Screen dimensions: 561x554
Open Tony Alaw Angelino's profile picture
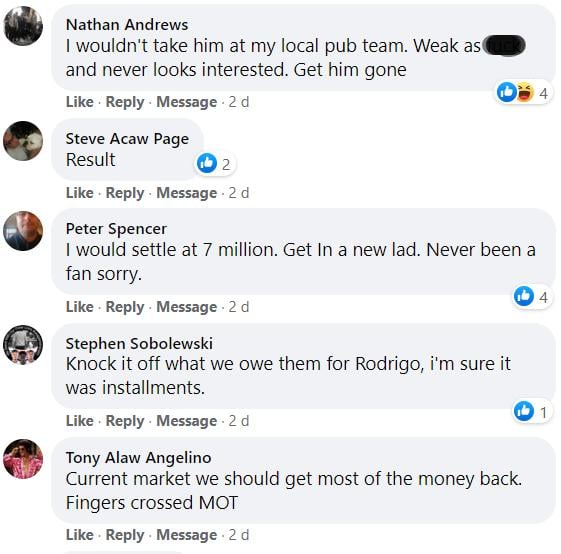[23, 459]
